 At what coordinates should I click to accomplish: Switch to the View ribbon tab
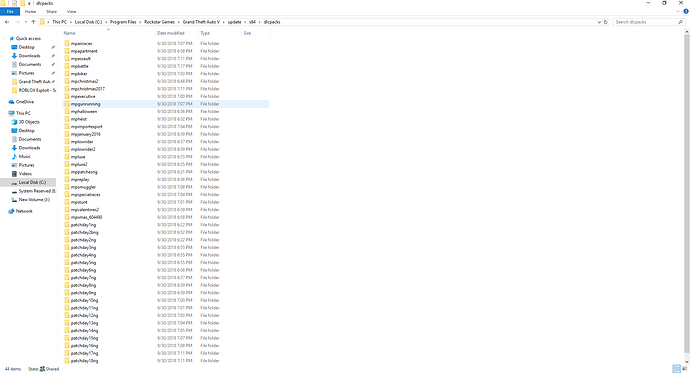[x=71, y=11]
